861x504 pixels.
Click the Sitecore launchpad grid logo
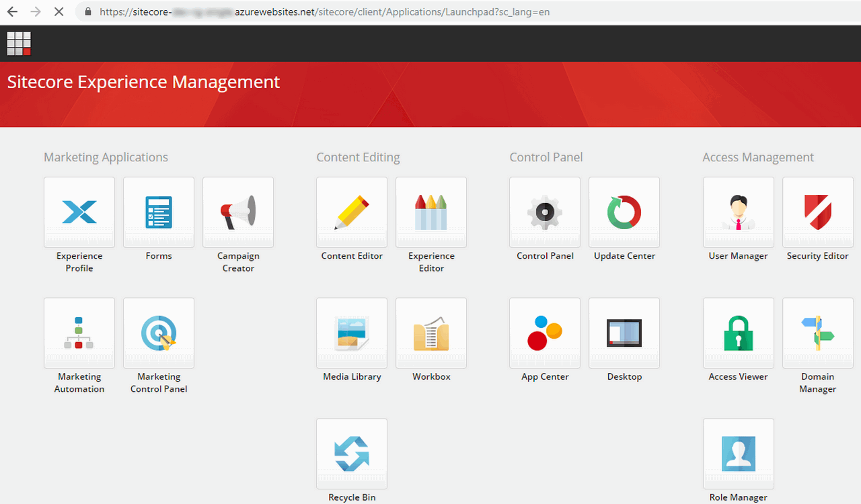19,43
